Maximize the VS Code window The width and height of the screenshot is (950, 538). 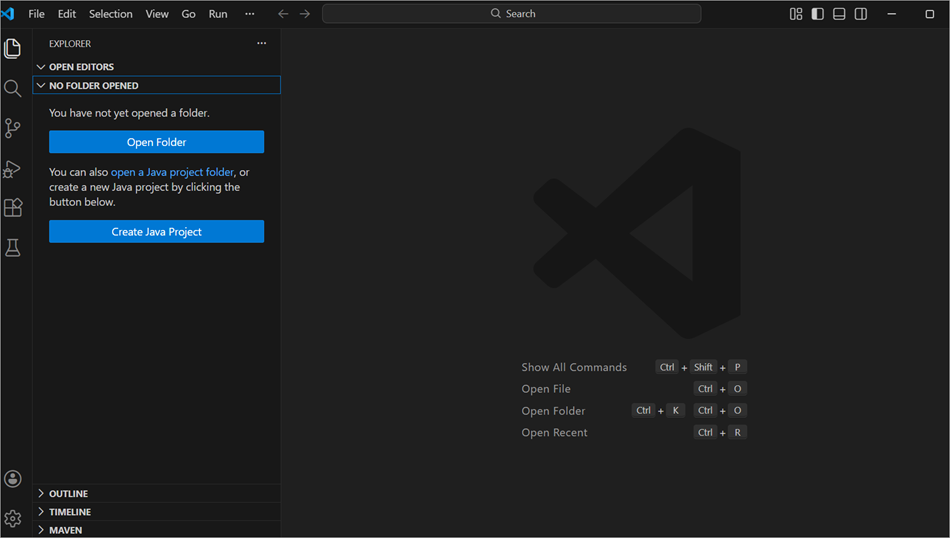click(x=929, y=13)
